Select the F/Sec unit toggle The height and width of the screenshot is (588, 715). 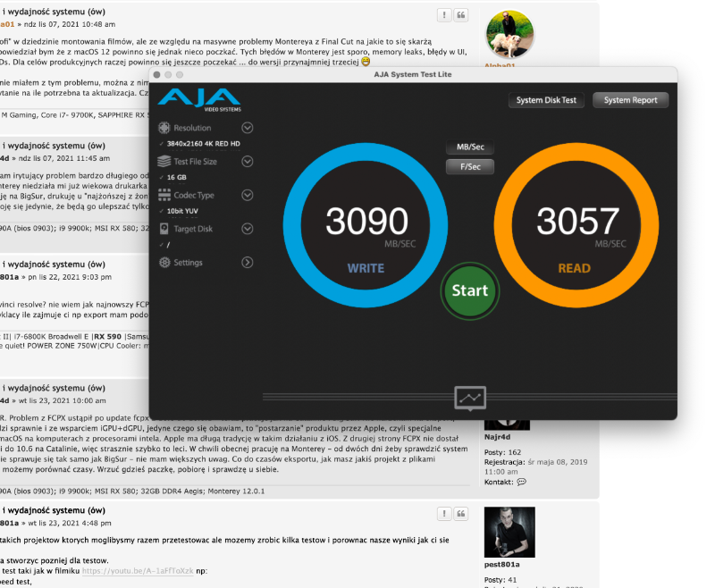pos(470,167)
